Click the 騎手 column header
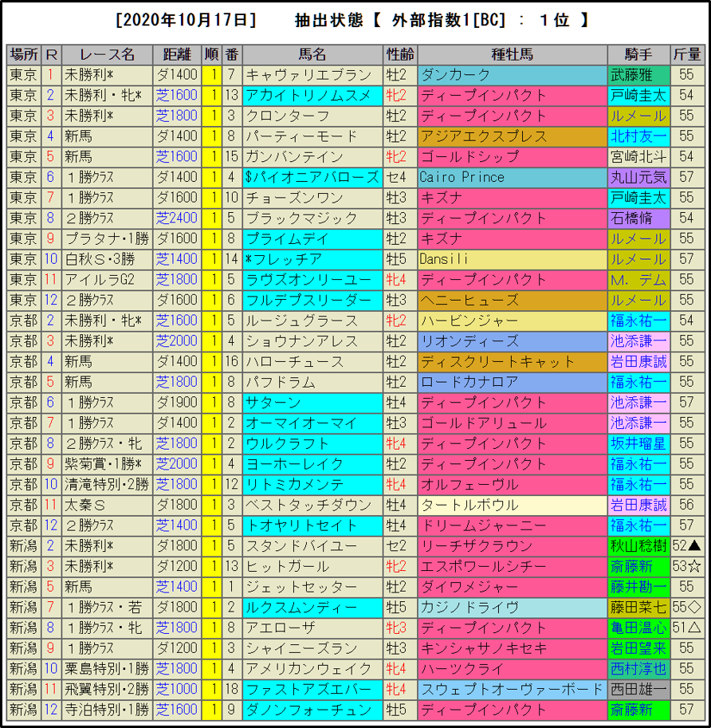The height and width of the screenshot is (728, 711). click(638, 54)
